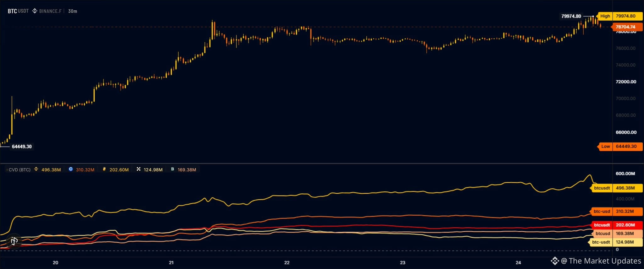This screenshot has height=269, width=644.
Task: Click the 76000.00 price axis label
Action: click(x=626, y=48)
